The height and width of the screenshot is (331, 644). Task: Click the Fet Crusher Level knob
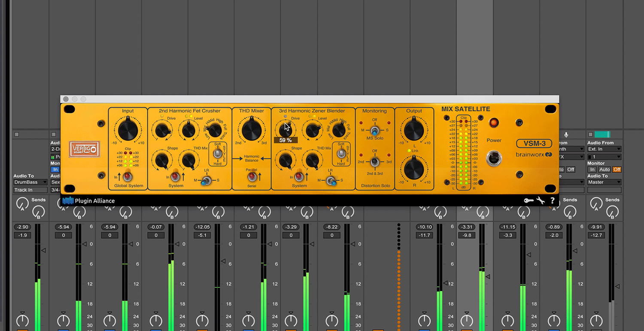(x=188, y=129)
